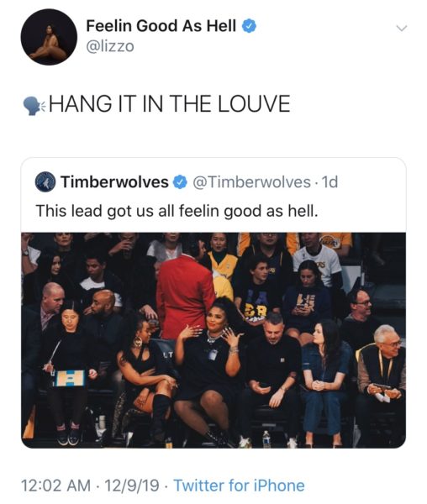Open the courtside photo in quoted tweet

point(213,340)
